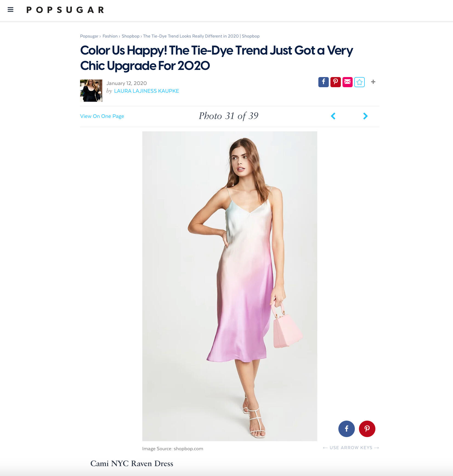Select the Fashion breadcrumb
Image resolution: width=453 pixels, height=476 pixels.
[110, 36]
